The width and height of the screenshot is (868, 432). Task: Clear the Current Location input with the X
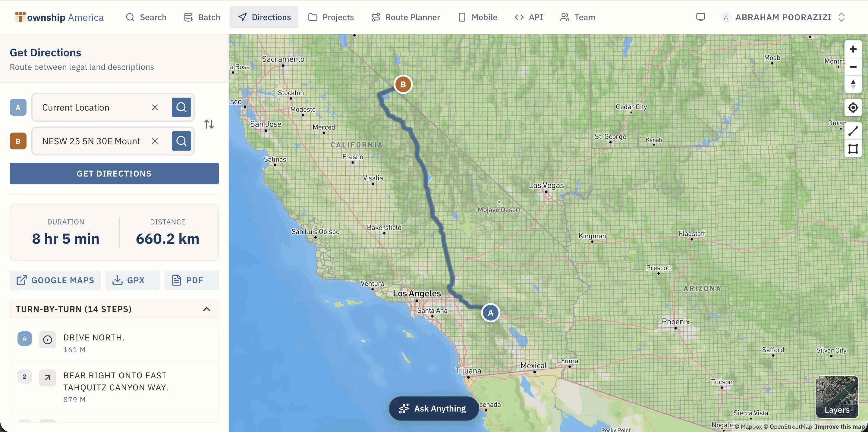click(155, 107)
